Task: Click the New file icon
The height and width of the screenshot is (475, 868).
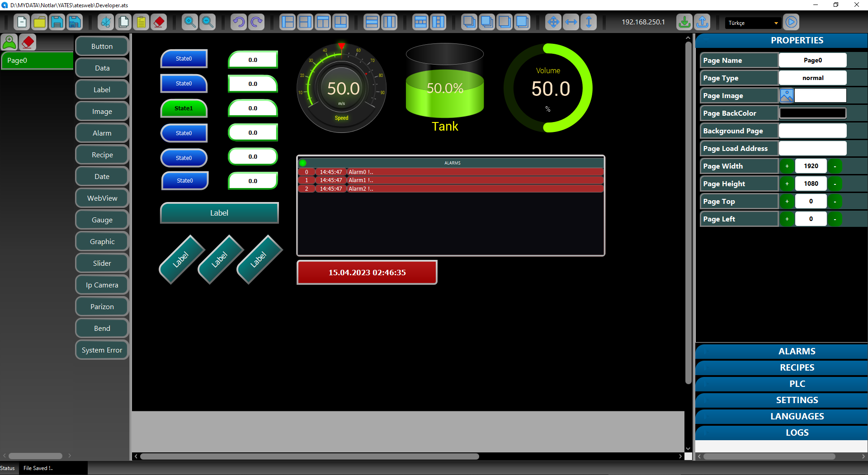Action: (22, 22)
